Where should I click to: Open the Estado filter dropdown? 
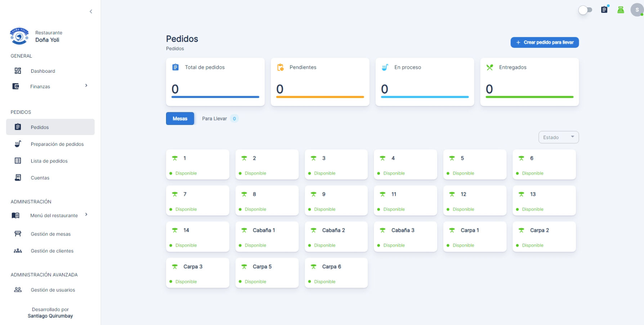click(x=558, y=137)
